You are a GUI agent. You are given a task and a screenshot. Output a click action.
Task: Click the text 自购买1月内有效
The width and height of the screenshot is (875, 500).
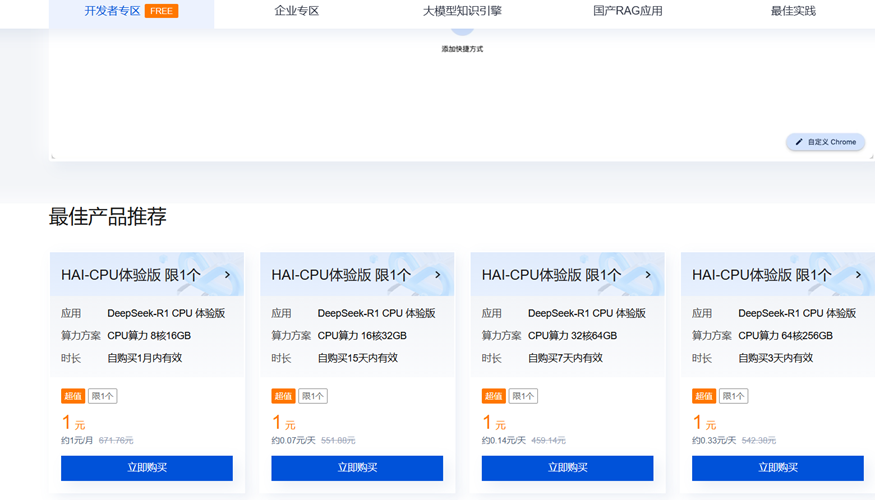[145, 358]
